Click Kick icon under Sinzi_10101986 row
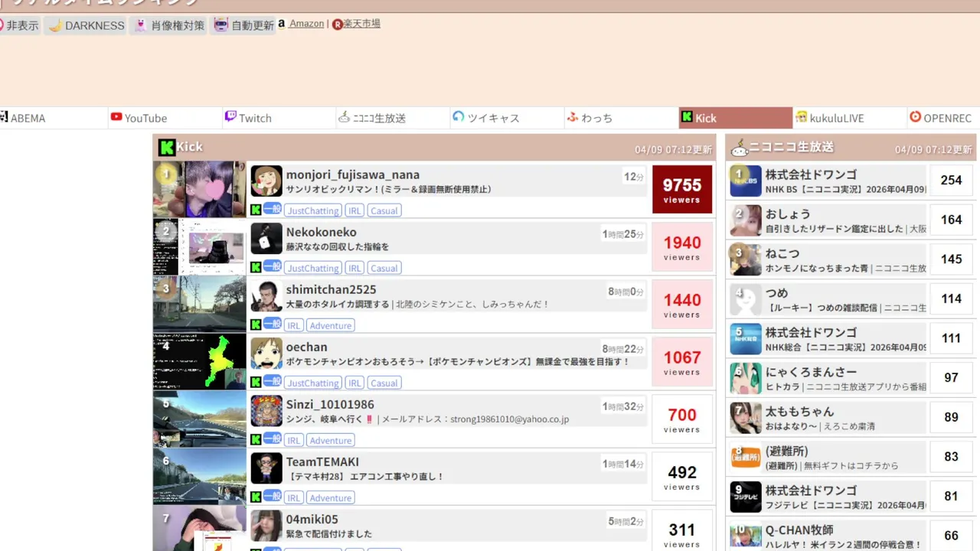Screen dimensions: 980x551 tap(256, 439)
